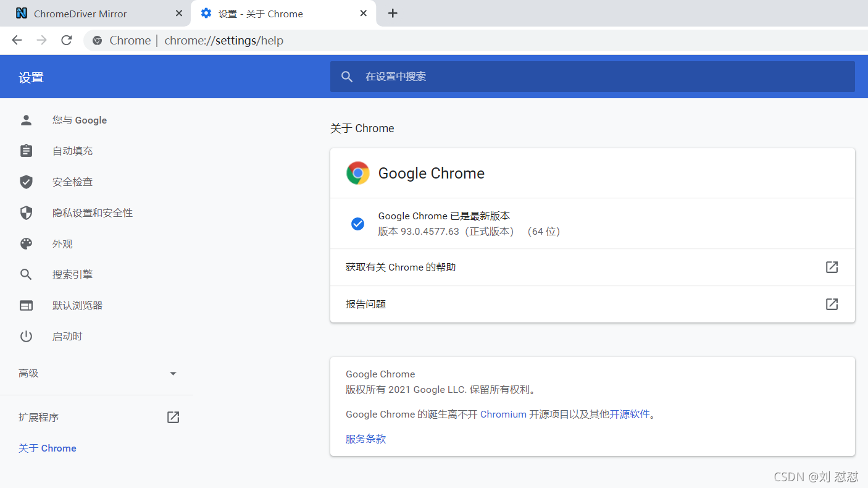Click the shield check icon beside 安全检查

(x=26, y=182)
